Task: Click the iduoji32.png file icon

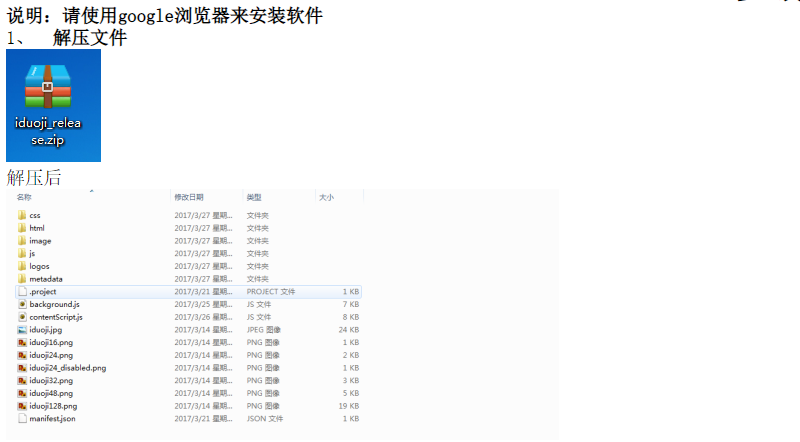Action: [x=22, y=381]
